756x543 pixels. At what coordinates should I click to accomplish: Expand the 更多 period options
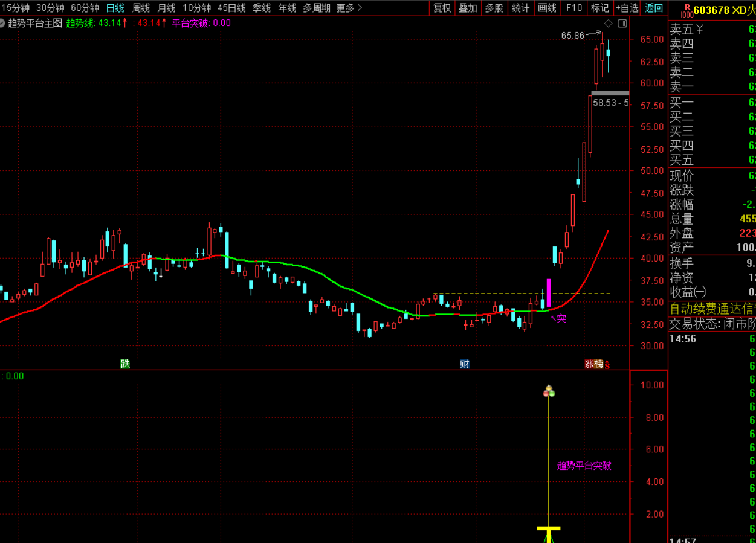pos(349,8)
